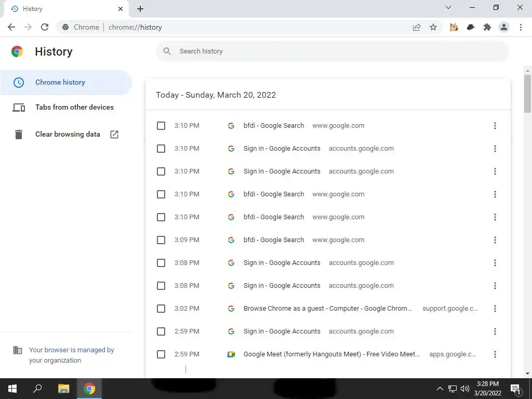
Task: Click the Search history field
Action: click(x=332, y=51)
